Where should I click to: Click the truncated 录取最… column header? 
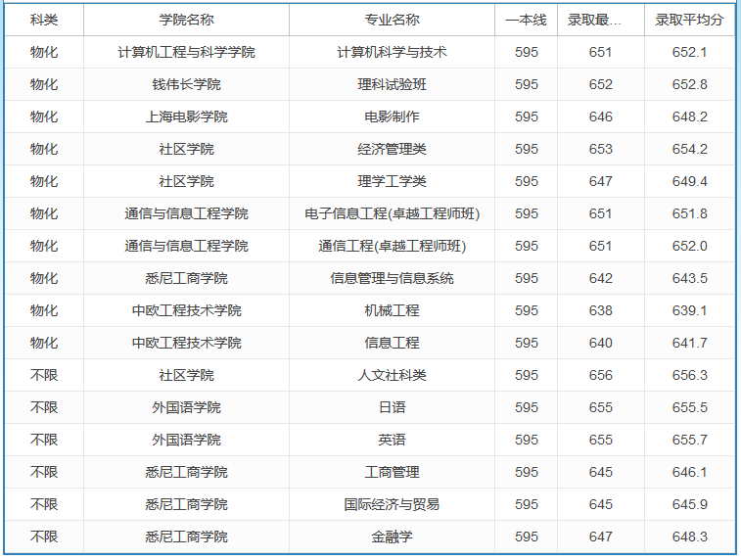tap(601, 20)
